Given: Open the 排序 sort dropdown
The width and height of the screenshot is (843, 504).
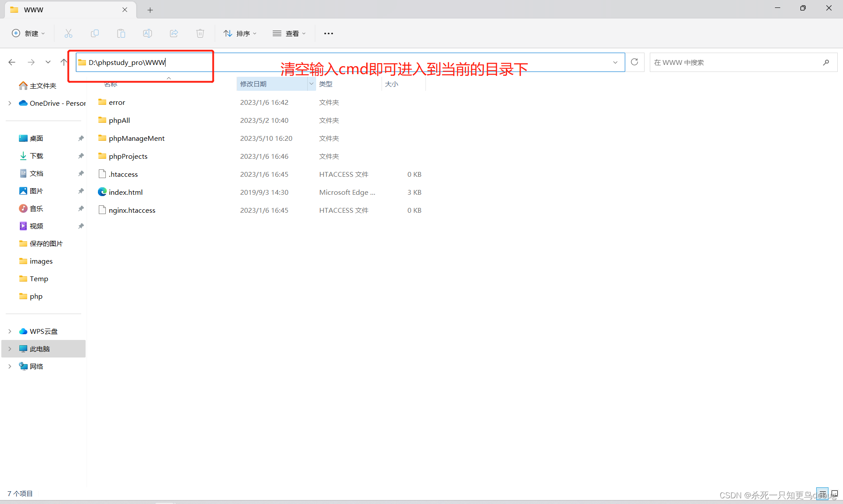Looking at the screenshot, I should pyautogui.click(x=240, y=33).
